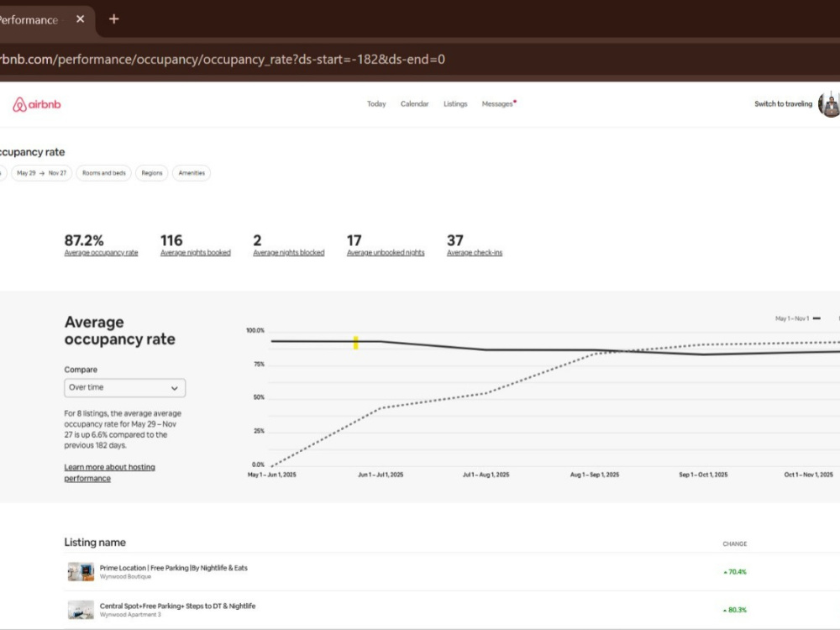
Task: Click the Sep 1 – Oct 1, 2025 axis label
Action: (x=703, y=475)
